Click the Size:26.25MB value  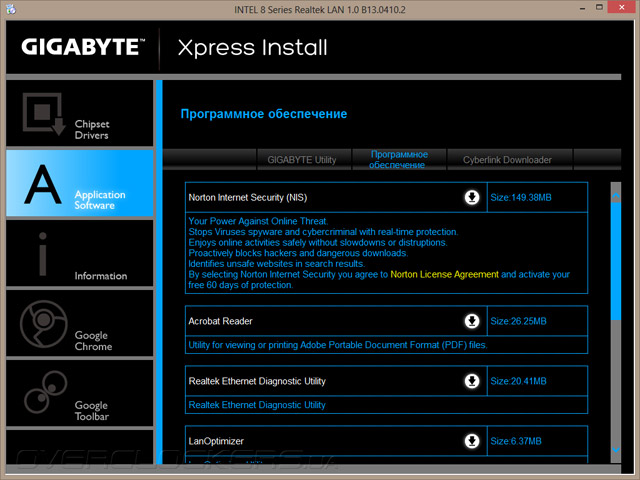click(x=518, y=321)
